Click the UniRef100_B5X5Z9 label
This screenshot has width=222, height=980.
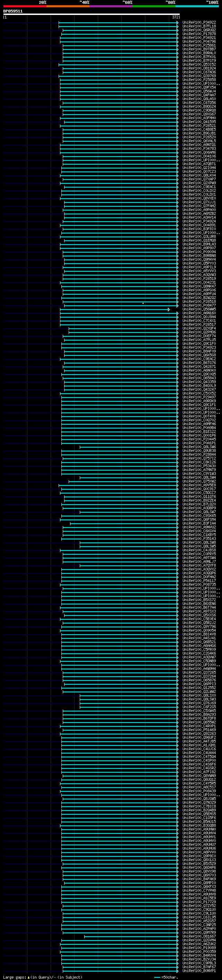(x=199, y=864)
